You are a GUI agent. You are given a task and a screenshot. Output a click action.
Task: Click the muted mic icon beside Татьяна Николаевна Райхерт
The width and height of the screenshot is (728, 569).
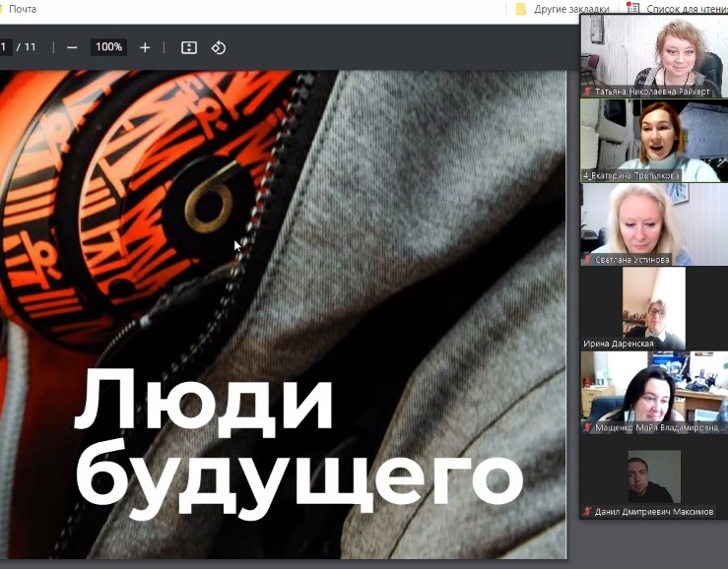coord(588,90)
